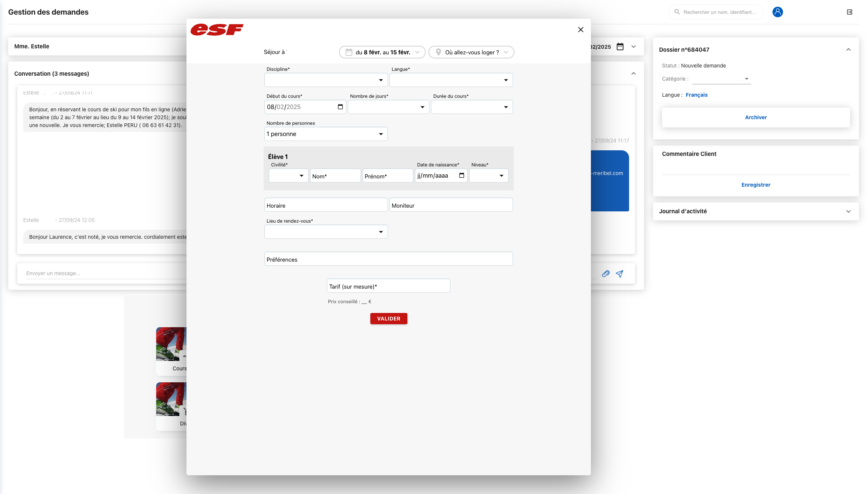Open the Lieu de rendez-vous dropdown

[326, 232]
